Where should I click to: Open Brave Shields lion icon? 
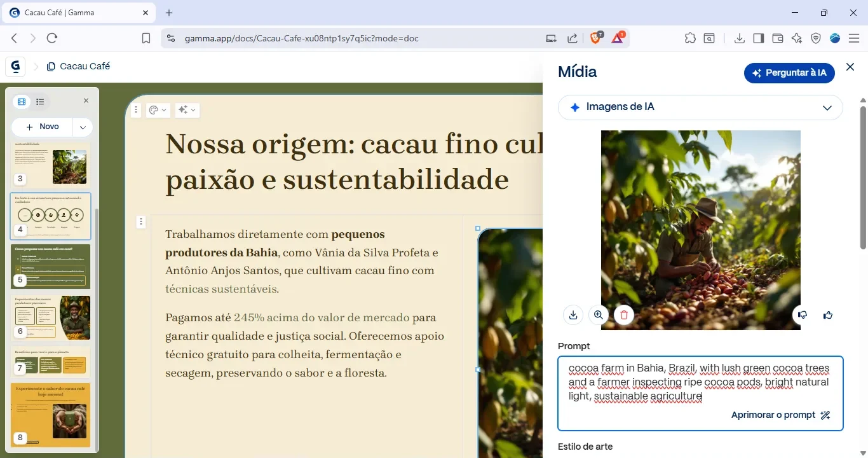pos(596,38)
